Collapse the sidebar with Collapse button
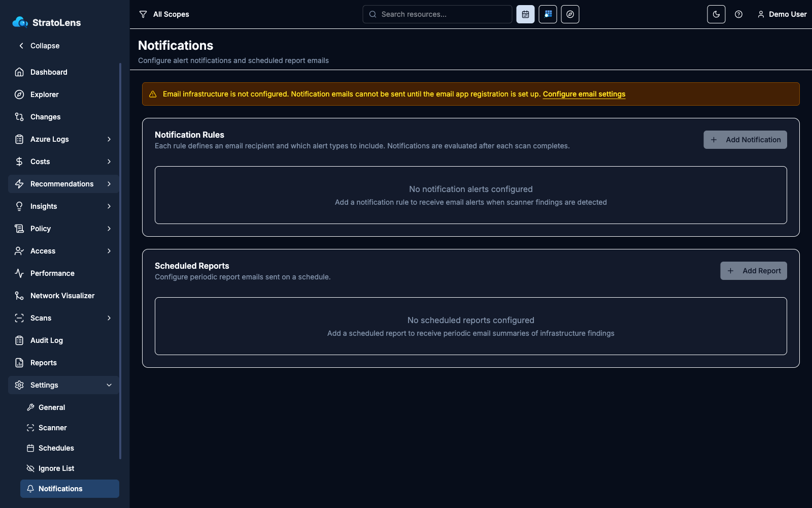Viewport: 812px width, 508px height. (39, 46)
